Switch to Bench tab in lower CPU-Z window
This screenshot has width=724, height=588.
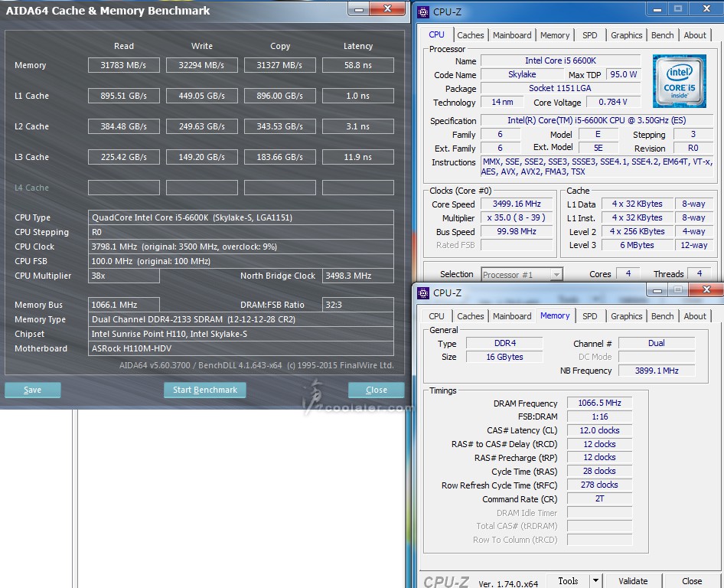click(662, 316)
